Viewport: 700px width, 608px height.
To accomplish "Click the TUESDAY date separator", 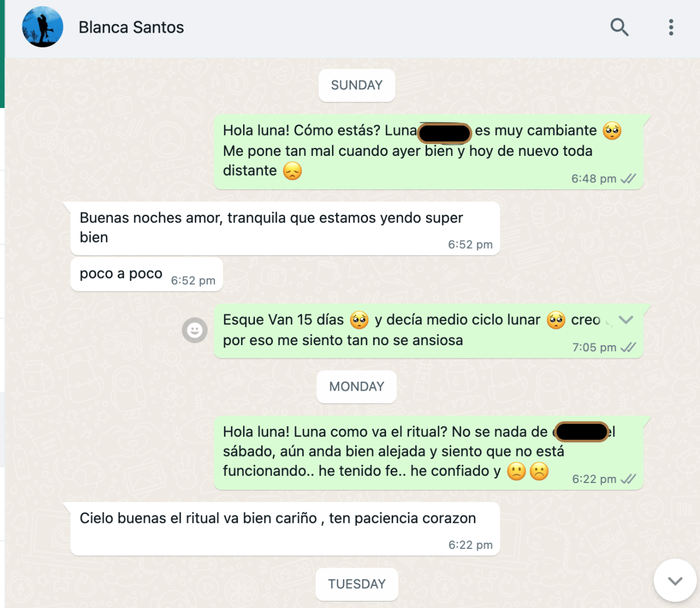I will [357, 584].
